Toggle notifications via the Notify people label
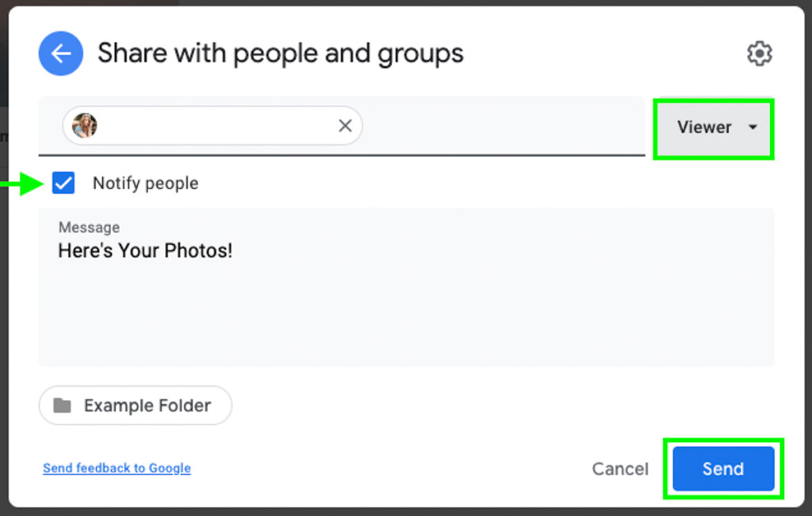This screenshot has width=812, height=516. coord(145,183)
